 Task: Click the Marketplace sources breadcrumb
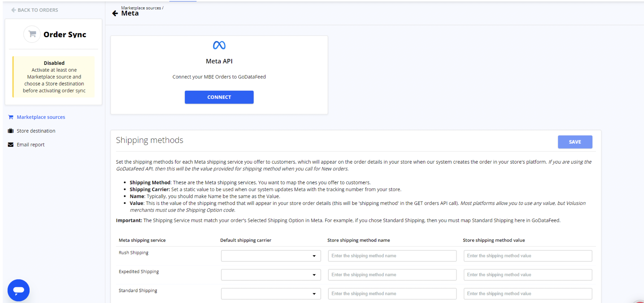(141, 8)
